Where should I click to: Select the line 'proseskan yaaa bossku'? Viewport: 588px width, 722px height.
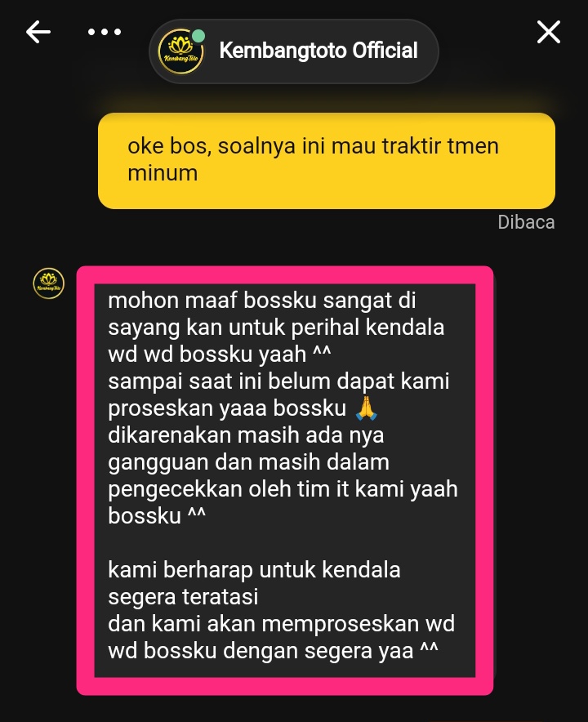tap(227, 408)
